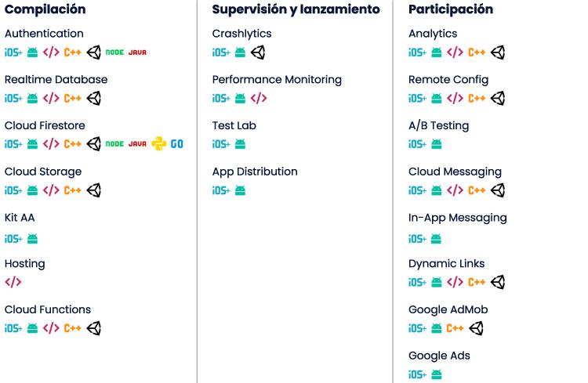Screen dimensions: 588x383
Task: Click the Unity icon under Crashlytics
Action: point(258,52)
